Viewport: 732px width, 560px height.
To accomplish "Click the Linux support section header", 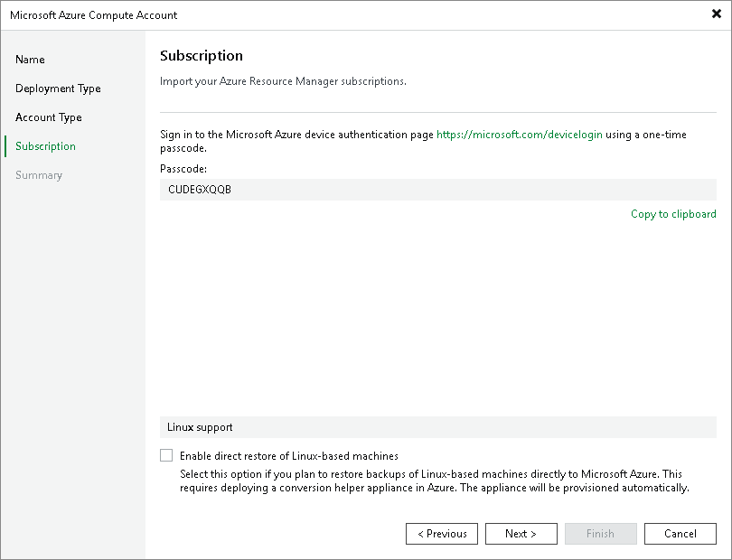I will [438, 427].
